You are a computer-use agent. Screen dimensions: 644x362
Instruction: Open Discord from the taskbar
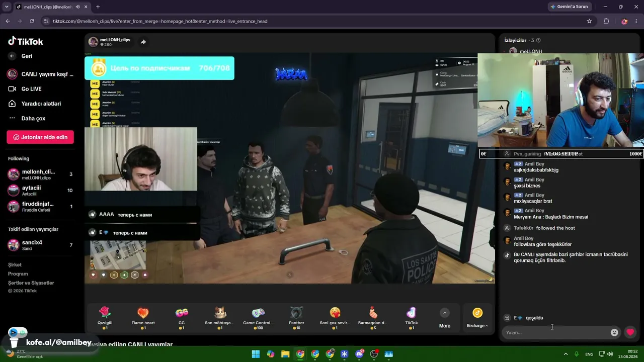click(359, 354)
